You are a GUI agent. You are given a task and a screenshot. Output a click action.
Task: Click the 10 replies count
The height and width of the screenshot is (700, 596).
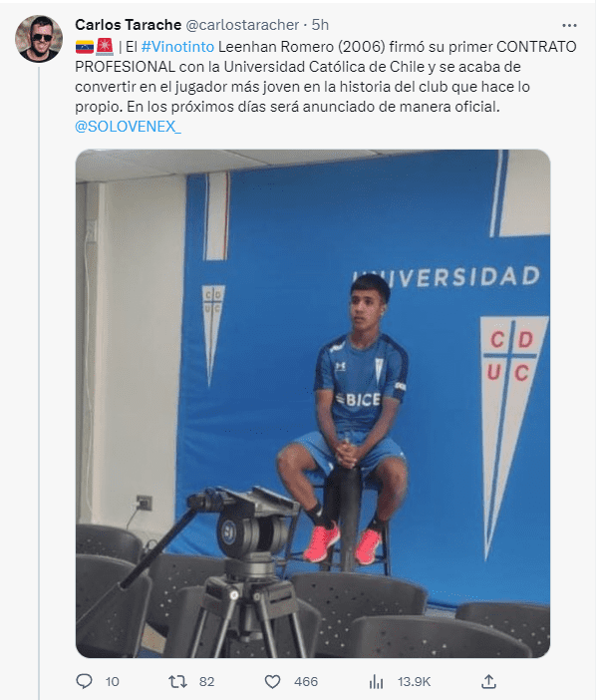(x=112, y=682)
